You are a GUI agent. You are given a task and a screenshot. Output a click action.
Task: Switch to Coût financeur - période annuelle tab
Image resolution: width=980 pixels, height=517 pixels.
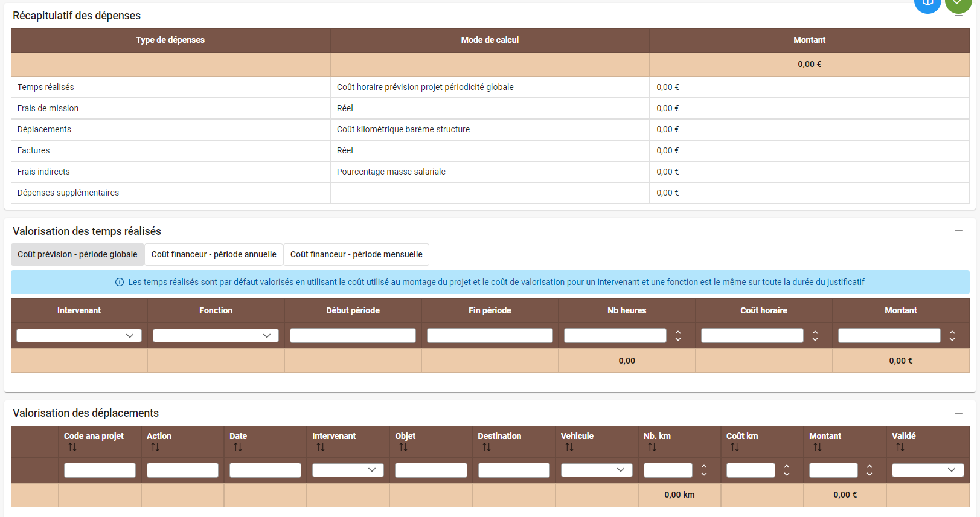point(214,254)
